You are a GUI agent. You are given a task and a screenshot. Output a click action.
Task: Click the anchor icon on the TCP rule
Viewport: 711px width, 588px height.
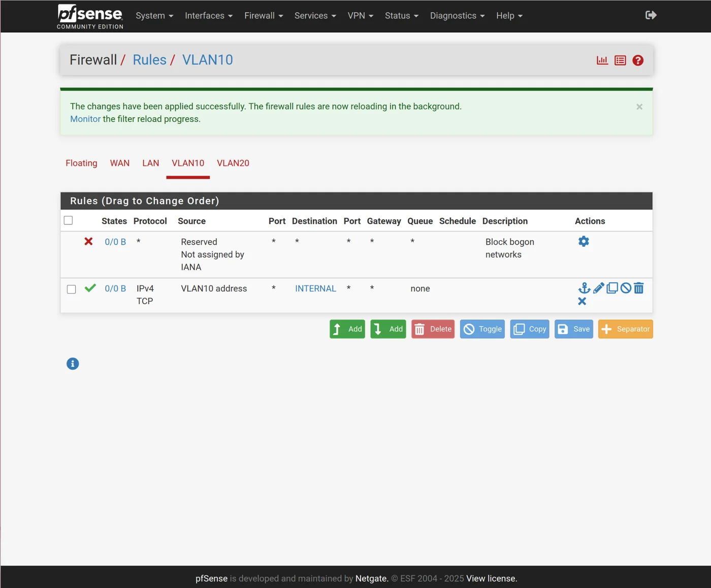[584, 288]
